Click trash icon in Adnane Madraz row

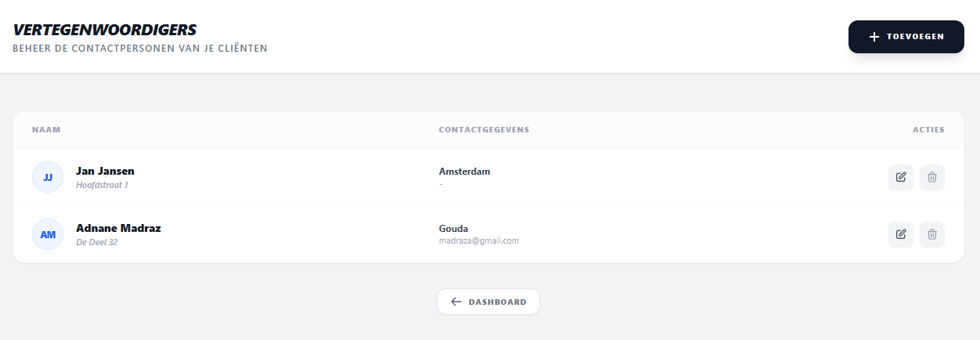(931, 234)
